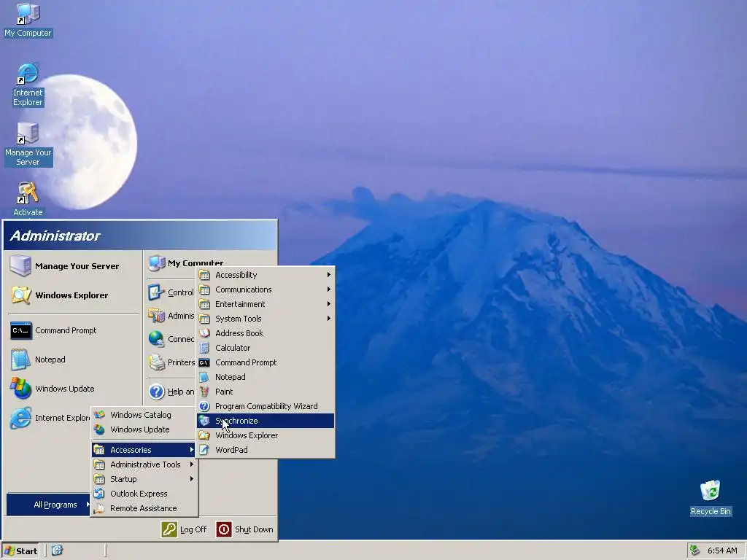Open All Programs menu

(49, 505)
